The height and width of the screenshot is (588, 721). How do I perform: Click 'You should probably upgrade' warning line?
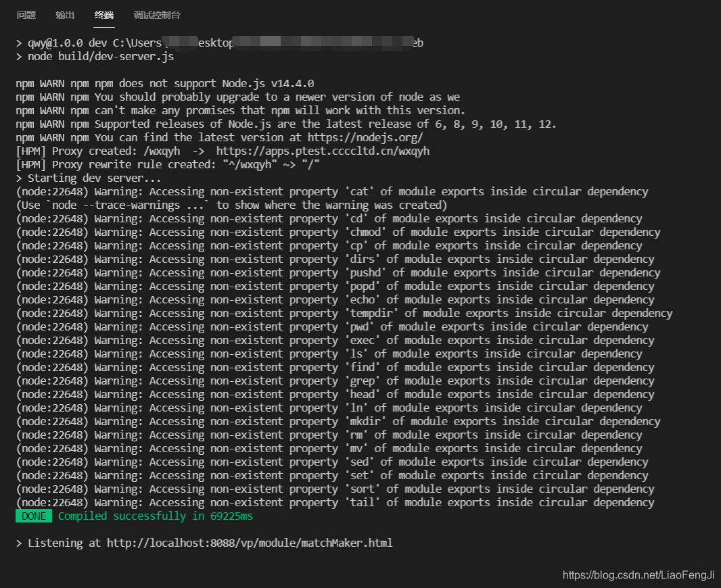pos(237,97)
